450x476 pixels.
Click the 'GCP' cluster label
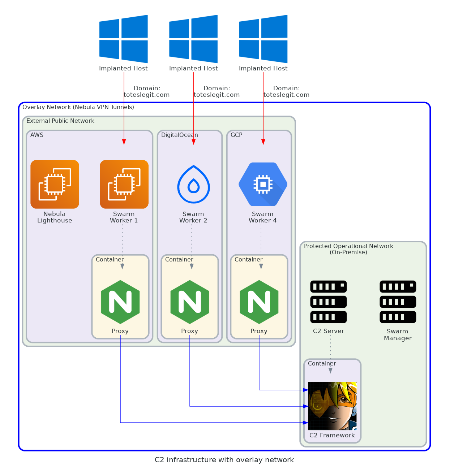pyautogui.click(x=236, y=135)
